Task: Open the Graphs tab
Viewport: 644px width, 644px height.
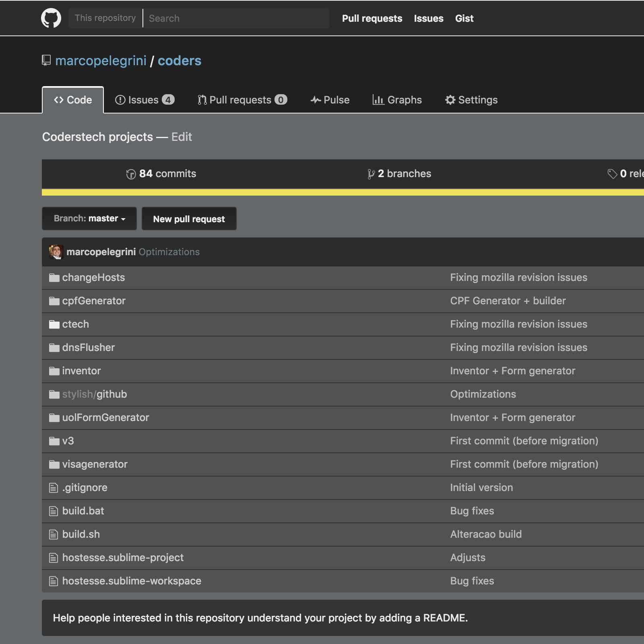Action: coord(397,100)
